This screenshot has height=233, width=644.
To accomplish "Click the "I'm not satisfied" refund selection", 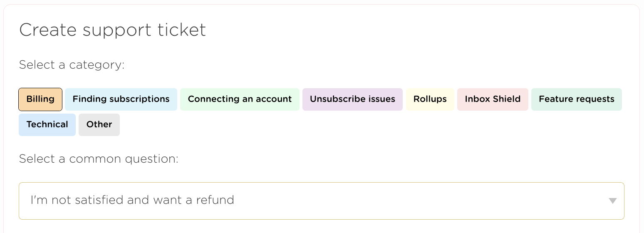I will coord(132,200).
